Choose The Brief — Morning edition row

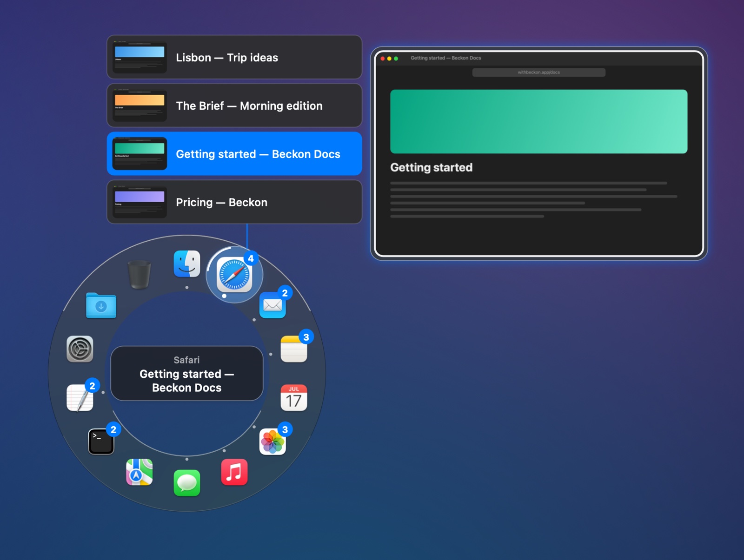click(x=234, y=105)
